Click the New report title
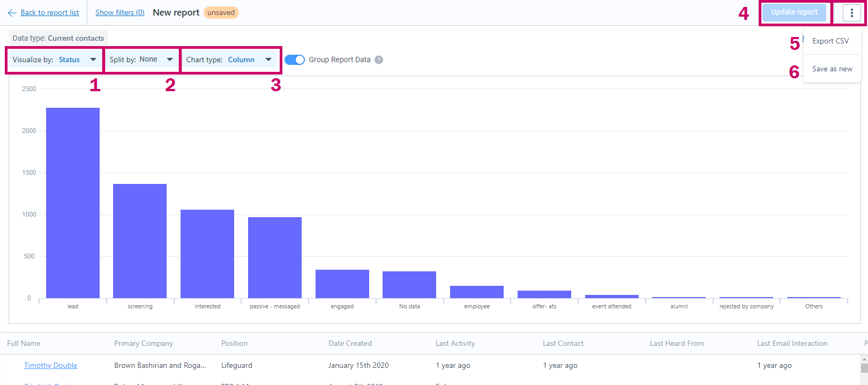The height and width of the screenshot is (385, 868). [x=176, y=13]
